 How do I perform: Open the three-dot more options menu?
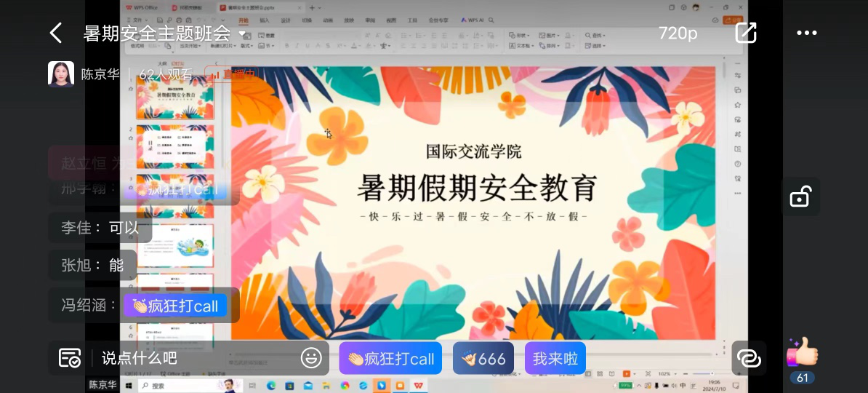tap(807, 33)
